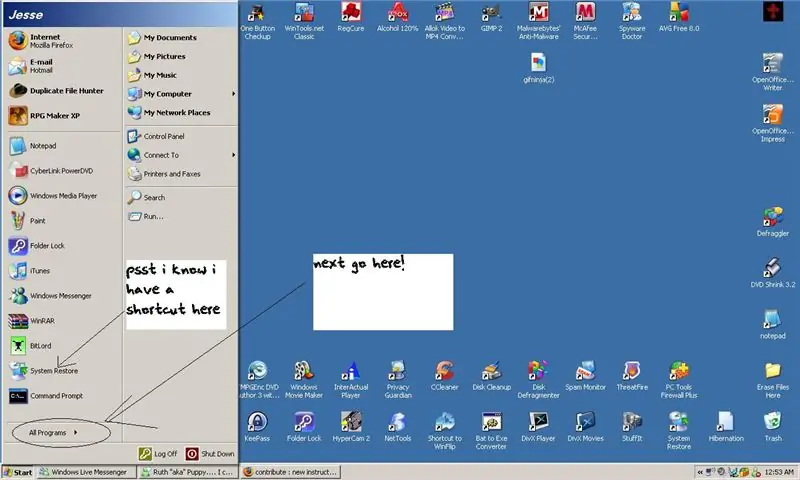Expand the Connect To submenu arrow

[234, 155]
